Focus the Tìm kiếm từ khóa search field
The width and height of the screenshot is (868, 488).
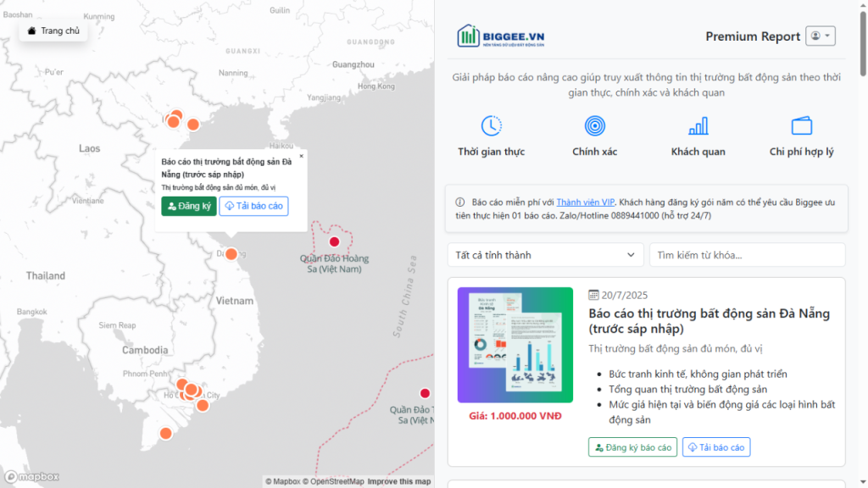tap(748, 255)
